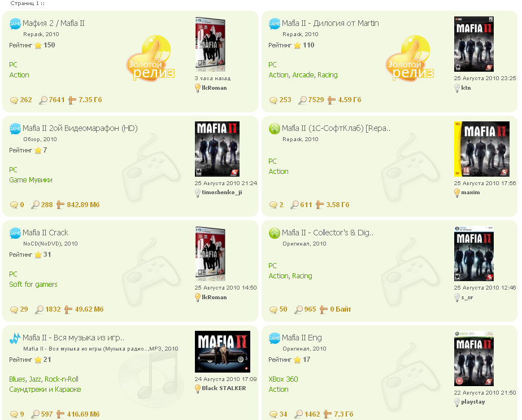Select the Soft for gamers category link
The image size is (522, 420).
pyautogui.click(x=33, y=285)
